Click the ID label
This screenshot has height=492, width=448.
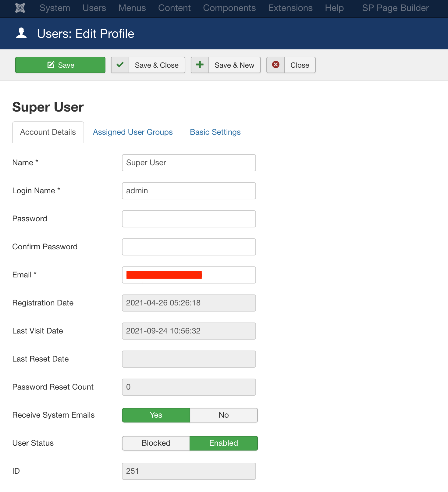pyautogui.click(x=16, y=471)
